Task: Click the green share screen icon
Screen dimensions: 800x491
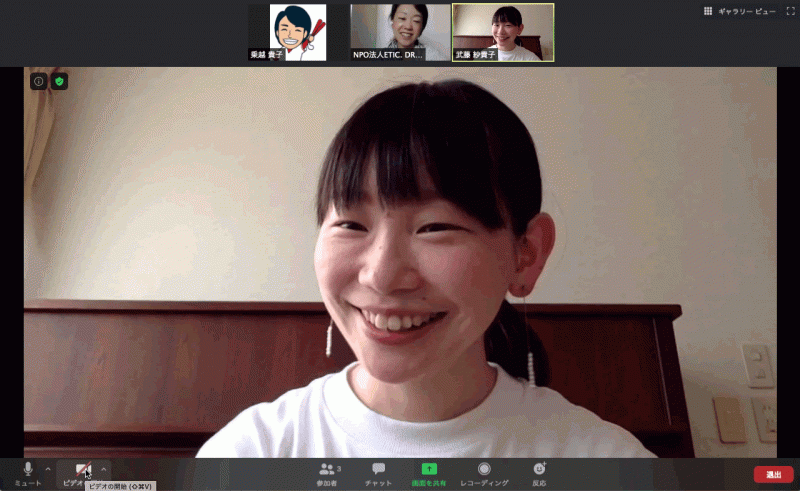Action: tap(429, 468)
